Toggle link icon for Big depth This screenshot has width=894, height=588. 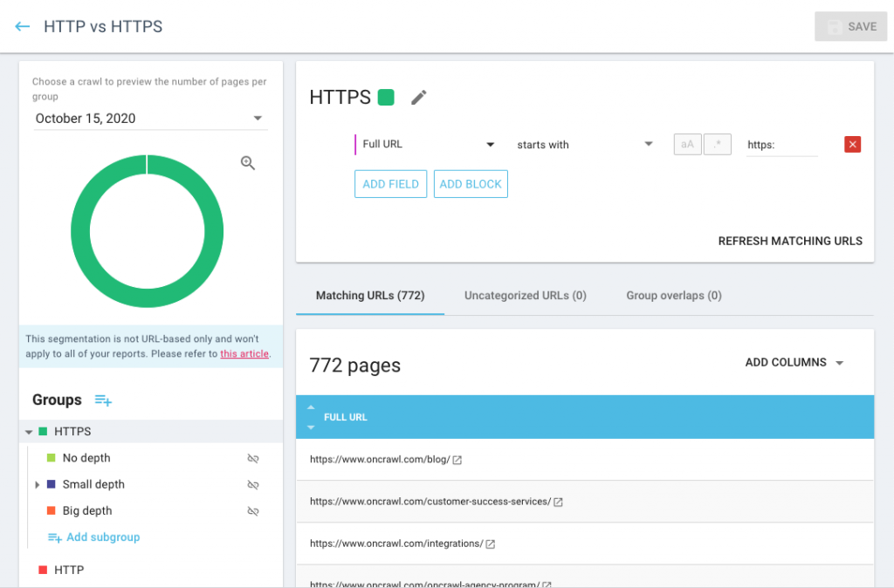253,511
